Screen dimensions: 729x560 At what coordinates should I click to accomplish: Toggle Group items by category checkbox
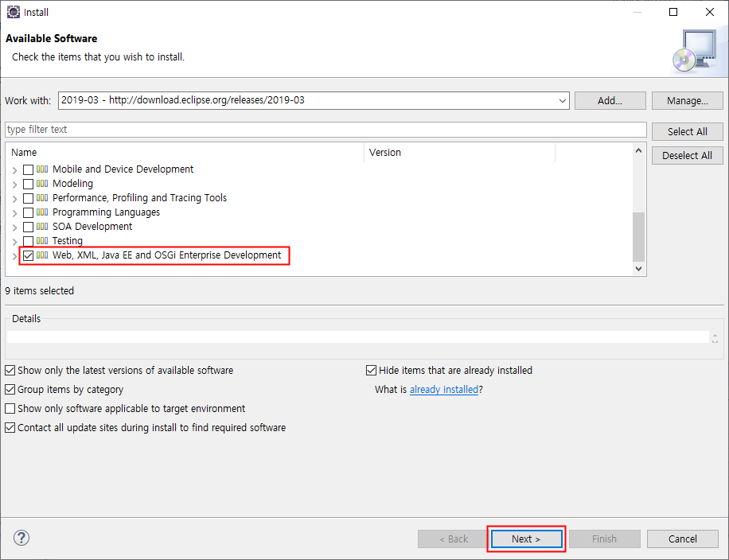[x=10, y=390]
